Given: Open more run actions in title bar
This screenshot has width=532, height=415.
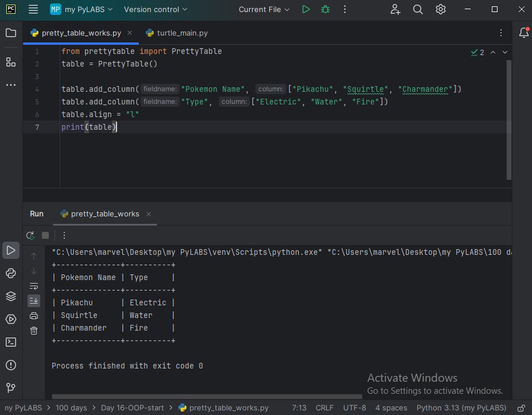Looking at the screenshot, I should point(345,9).
